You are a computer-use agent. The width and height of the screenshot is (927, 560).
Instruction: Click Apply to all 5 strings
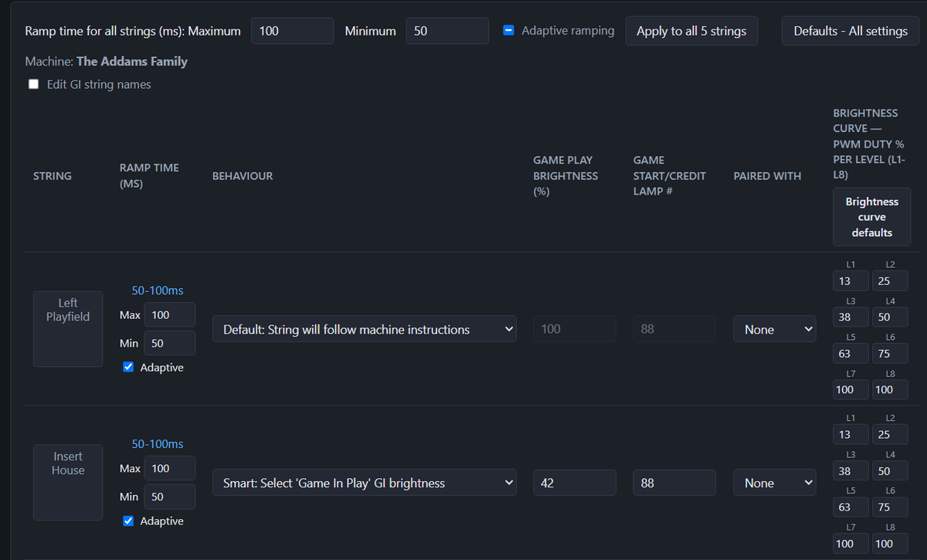[x=691, y=31]
